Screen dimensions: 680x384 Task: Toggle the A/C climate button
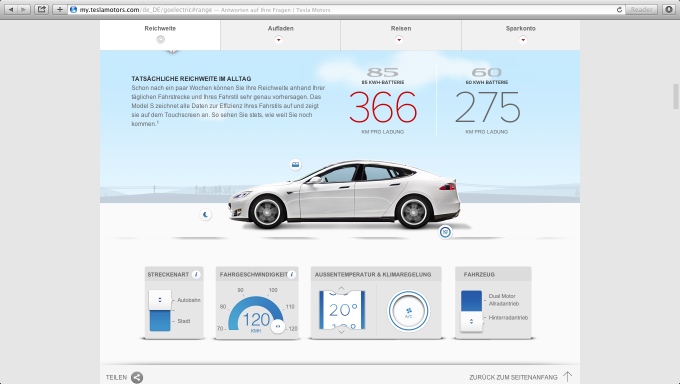click(x=409, y=311)
